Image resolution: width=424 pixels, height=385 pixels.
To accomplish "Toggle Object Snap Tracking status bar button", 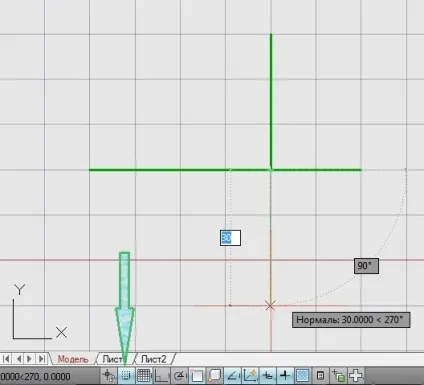I will pos(232,376).
